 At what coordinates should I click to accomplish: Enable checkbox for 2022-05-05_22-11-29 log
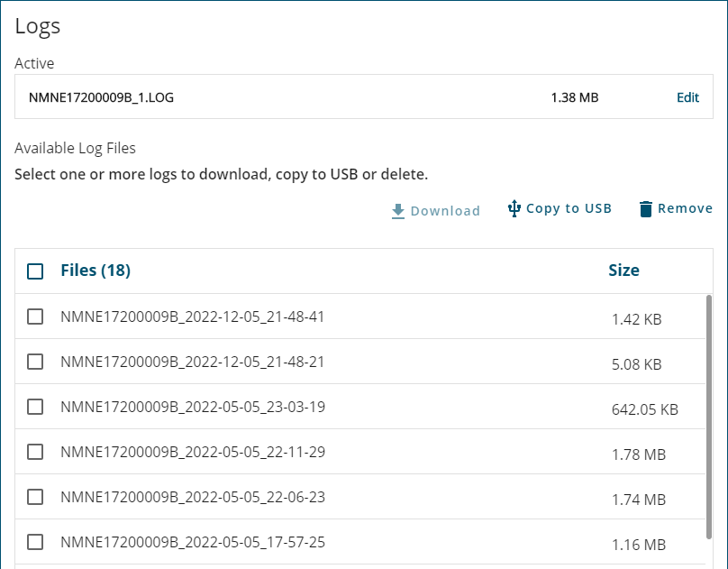click(x=35, y=452)
